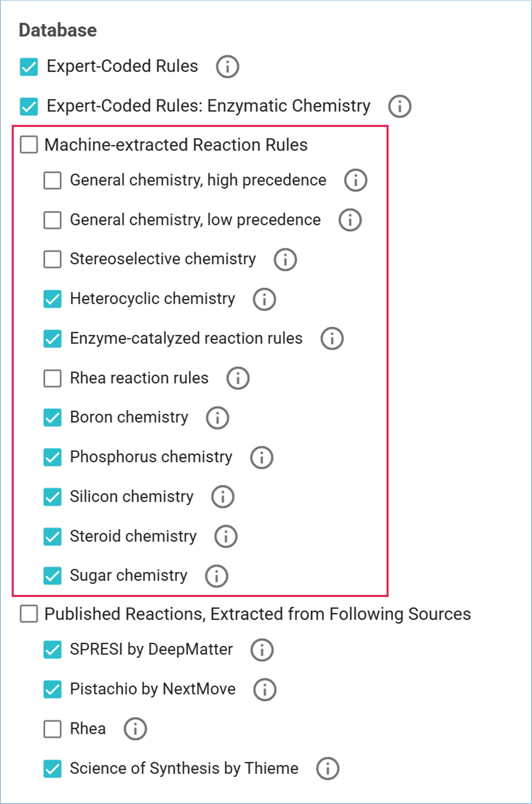This screenshot has height=804, width=532.
Task: Show info for Enzymatic Chemistry rules
Action: 399,106
